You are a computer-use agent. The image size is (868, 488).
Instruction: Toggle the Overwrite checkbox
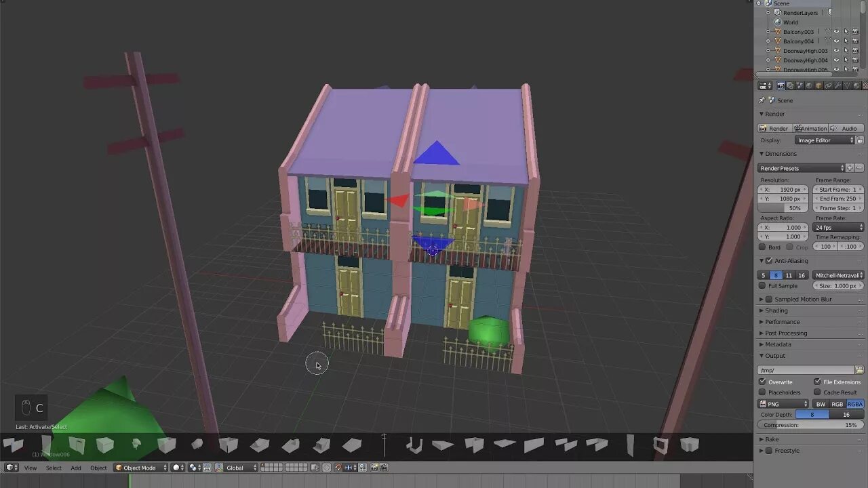tap(762, 382)
